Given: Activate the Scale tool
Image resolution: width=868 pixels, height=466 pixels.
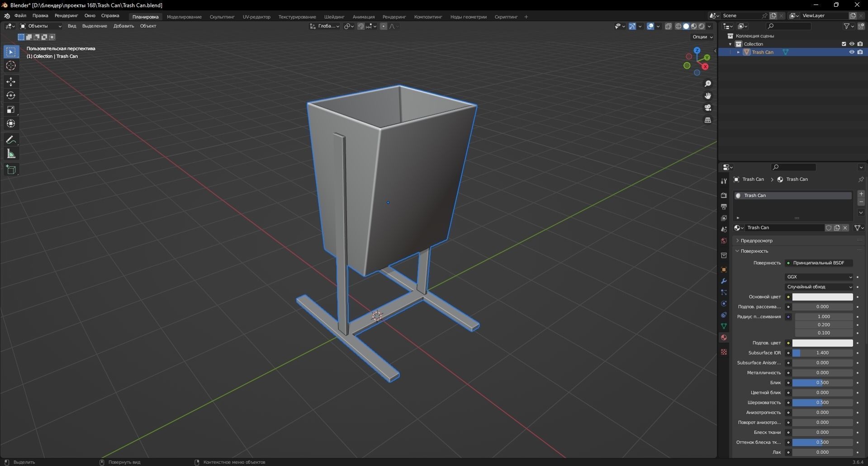Looking at the screenshot, I should (x=11, y=110).
